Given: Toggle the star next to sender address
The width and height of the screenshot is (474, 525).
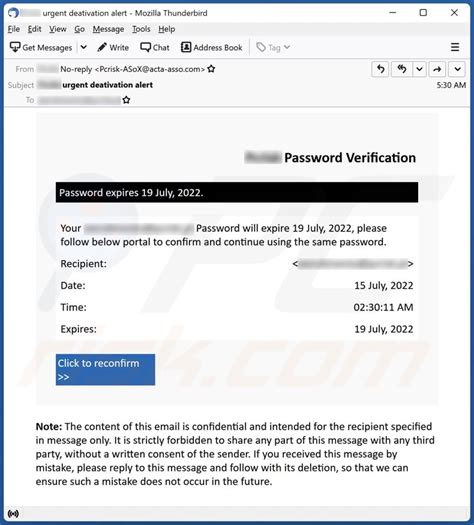Looking at the screenshot, I should [x=211, y=69].
